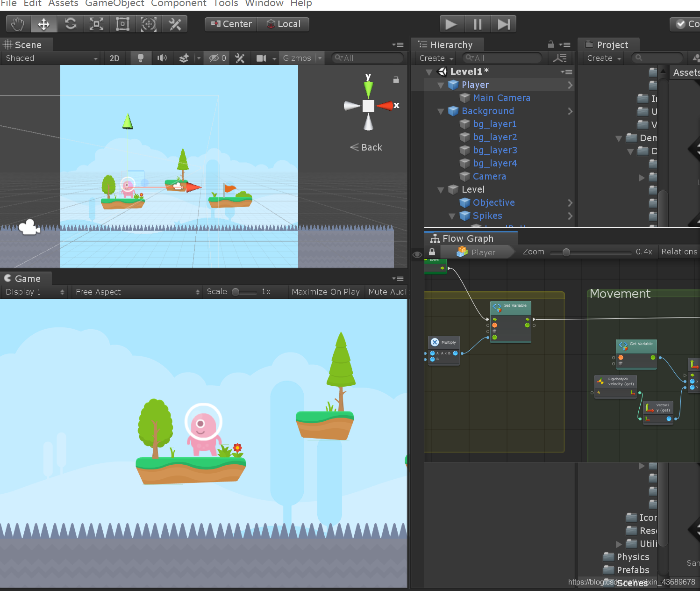700x591 pixels.
Task: Toggle Flow Graph lock icon
Action: [432, 252]
